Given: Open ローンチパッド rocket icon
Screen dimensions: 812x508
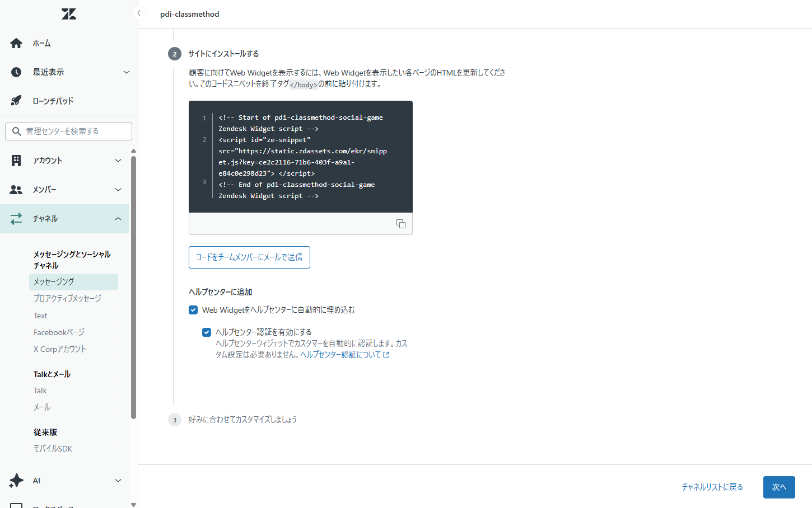Looking at the screenshot, I should (16, 101).
